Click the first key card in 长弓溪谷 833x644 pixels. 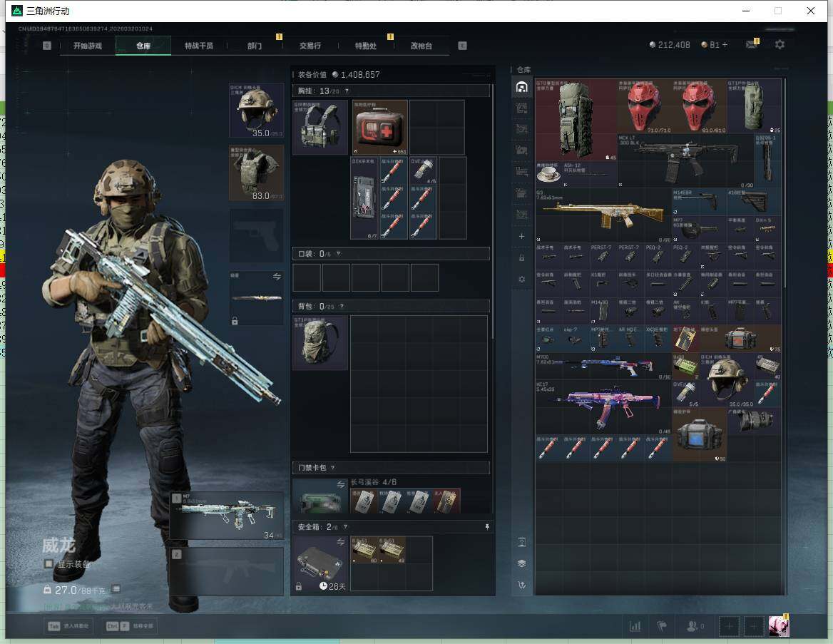point(364,501)
